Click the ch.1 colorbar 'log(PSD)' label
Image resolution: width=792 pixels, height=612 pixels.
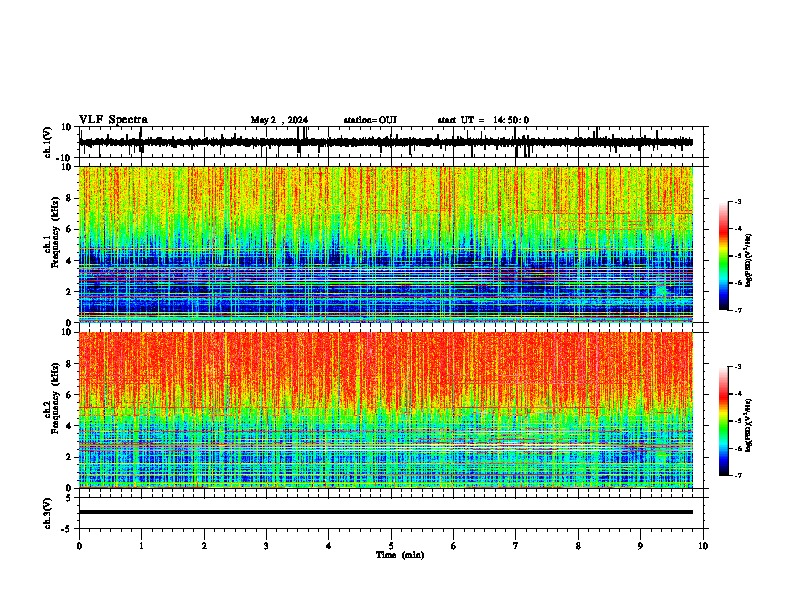tap(748, 261)
